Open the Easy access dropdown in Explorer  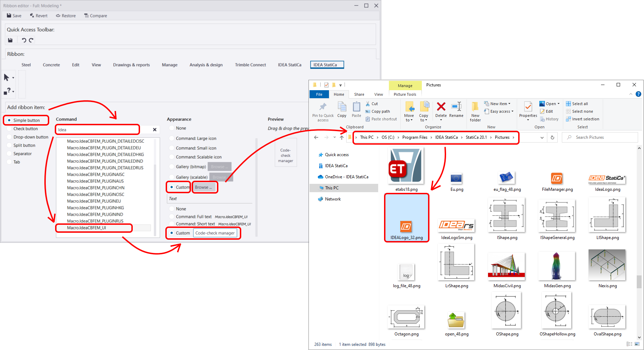click(x=499, y=111)
